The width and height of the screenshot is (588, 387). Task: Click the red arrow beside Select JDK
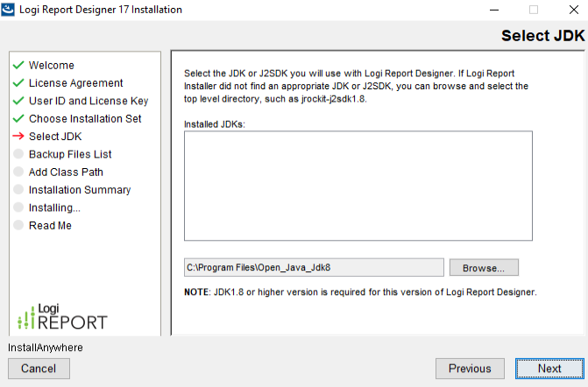point(18,137)
